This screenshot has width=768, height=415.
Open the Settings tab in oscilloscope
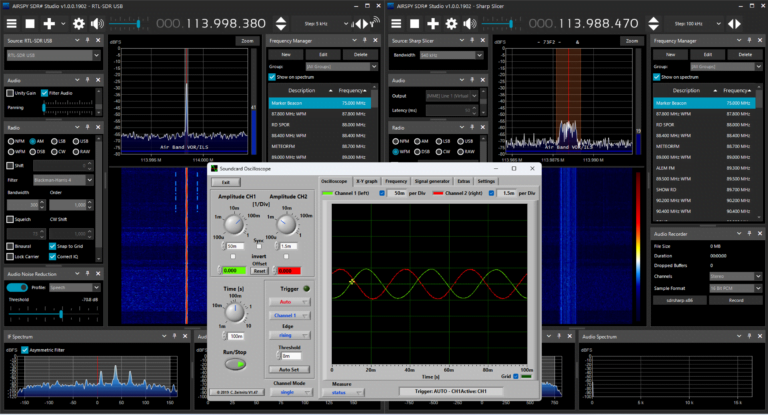486,181
